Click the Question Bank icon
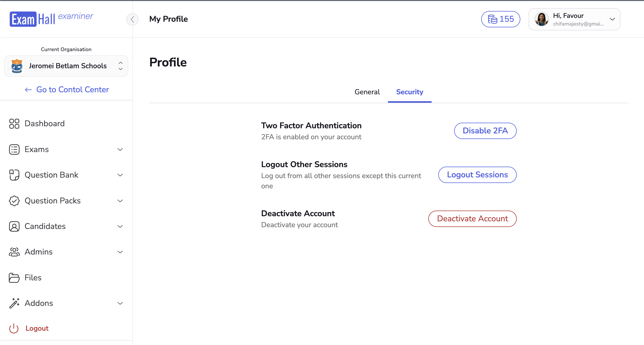The image size is (644, 345). click(14, 175)
